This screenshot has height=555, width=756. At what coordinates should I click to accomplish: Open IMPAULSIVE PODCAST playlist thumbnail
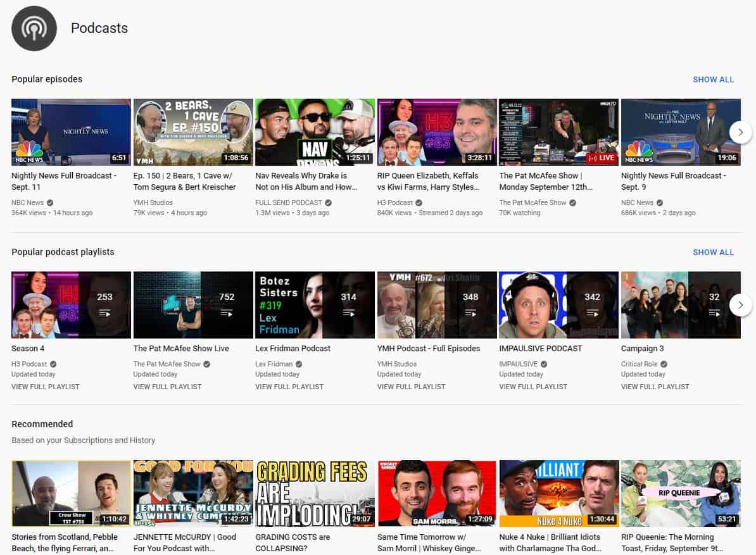pyautogui.click(x=559, y=305)
